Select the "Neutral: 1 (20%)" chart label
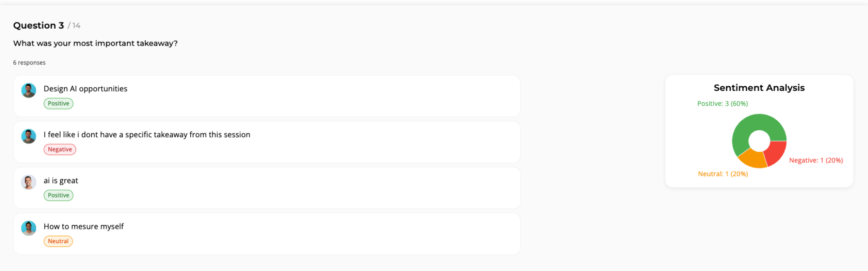 point(722,174)
